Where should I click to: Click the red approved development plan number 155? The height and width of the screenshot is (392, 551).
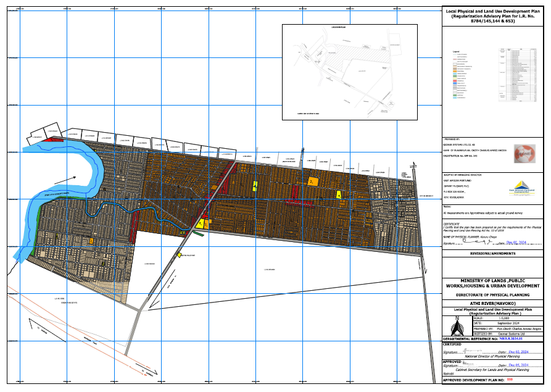[510, 380]
